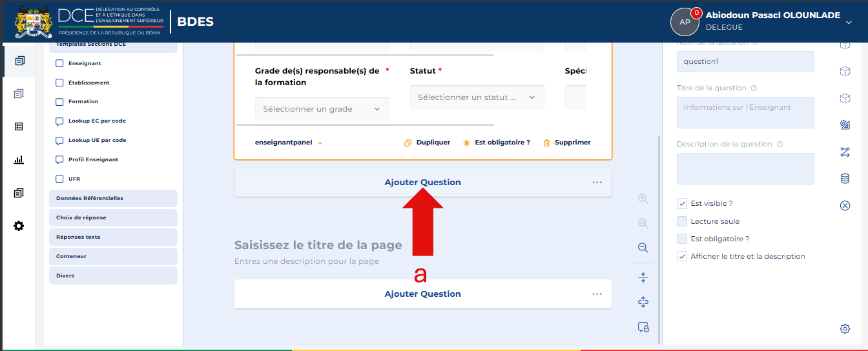Toggle Est obligatoire ? checkbox in properties panel

click(682, 239)
